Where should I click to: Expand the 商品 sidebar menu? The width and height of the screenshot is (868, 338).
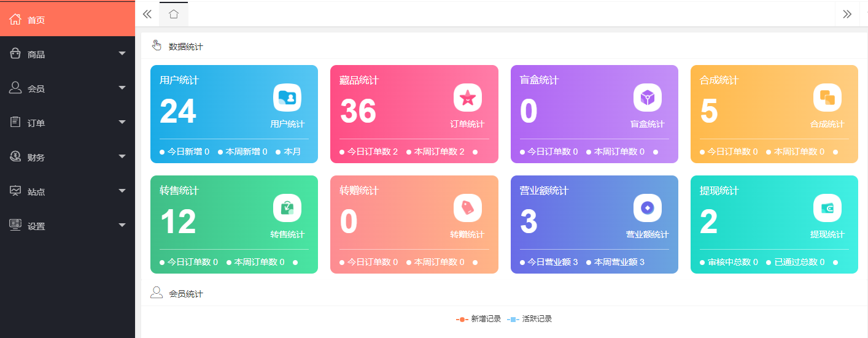point(68,54)
